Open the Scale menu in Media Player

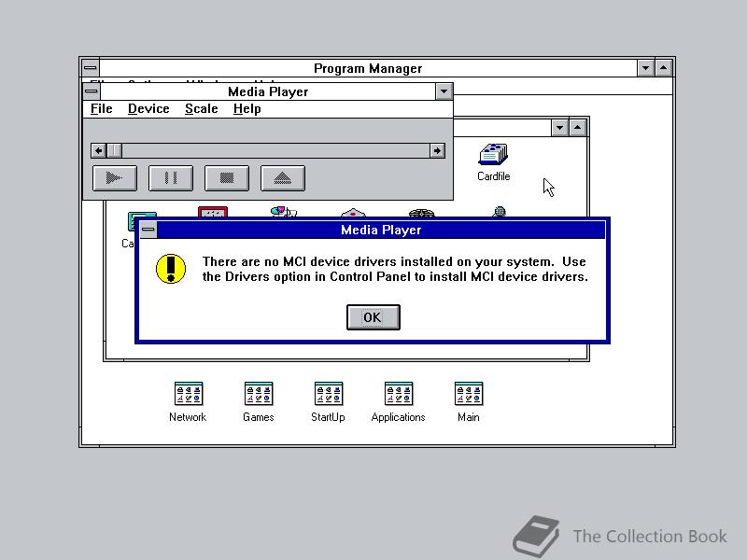click(x=202, y=109)
